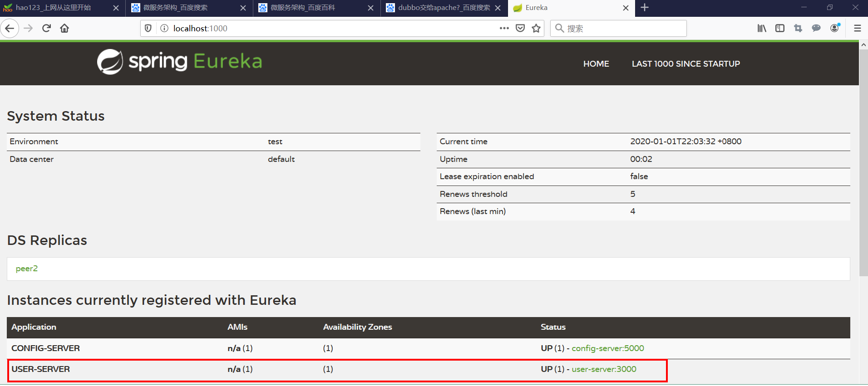
Task: Bookmark this page with the star icon
Action: (536, 28)
